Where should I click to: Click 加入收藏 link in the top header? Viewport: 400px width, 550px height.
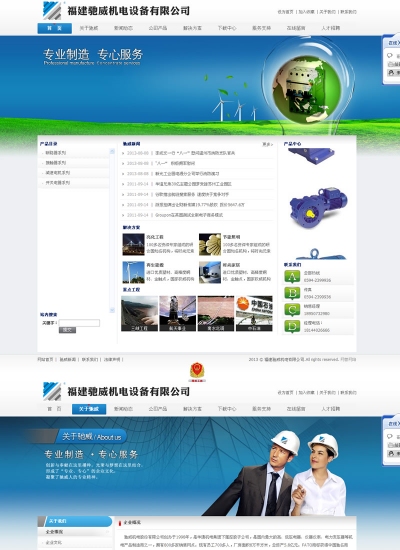click(x=306, y=12)
